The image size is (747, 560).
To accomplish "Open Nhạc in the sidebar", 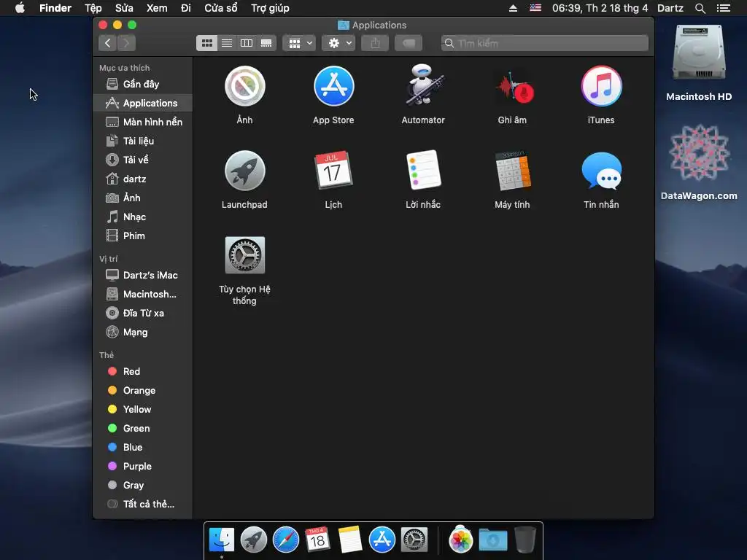I will pos(143,217).
